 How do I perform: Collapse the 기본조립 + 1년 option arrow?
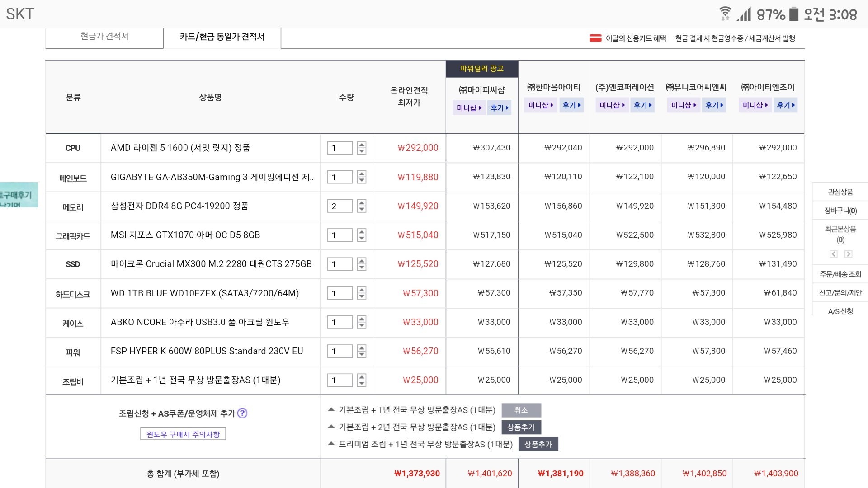[331, 409]
